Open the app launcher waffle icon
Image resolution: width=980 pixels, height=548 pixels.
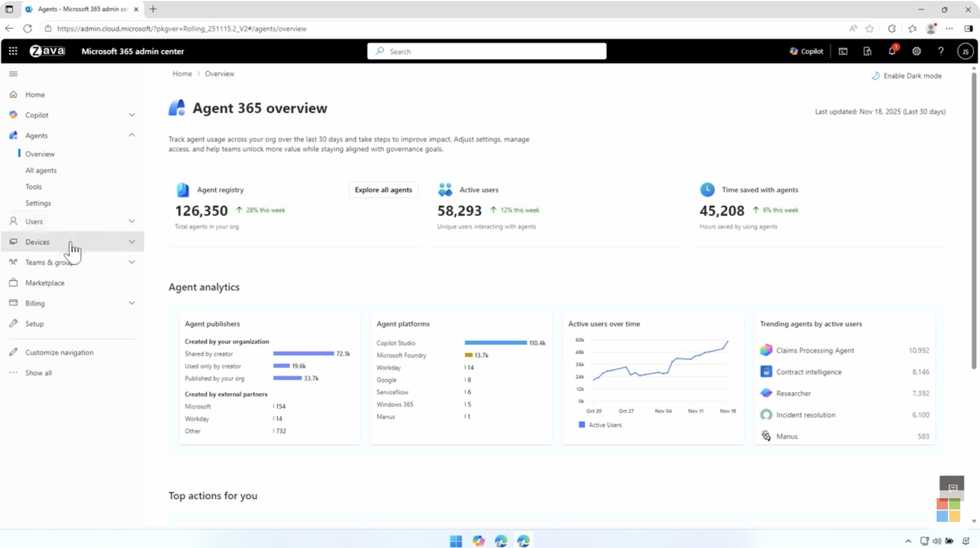[13, 51]
